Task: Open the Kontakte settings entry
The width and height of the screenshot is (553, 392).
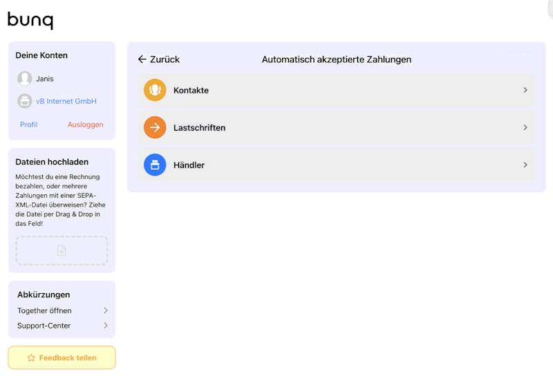Action: point(337,90)
